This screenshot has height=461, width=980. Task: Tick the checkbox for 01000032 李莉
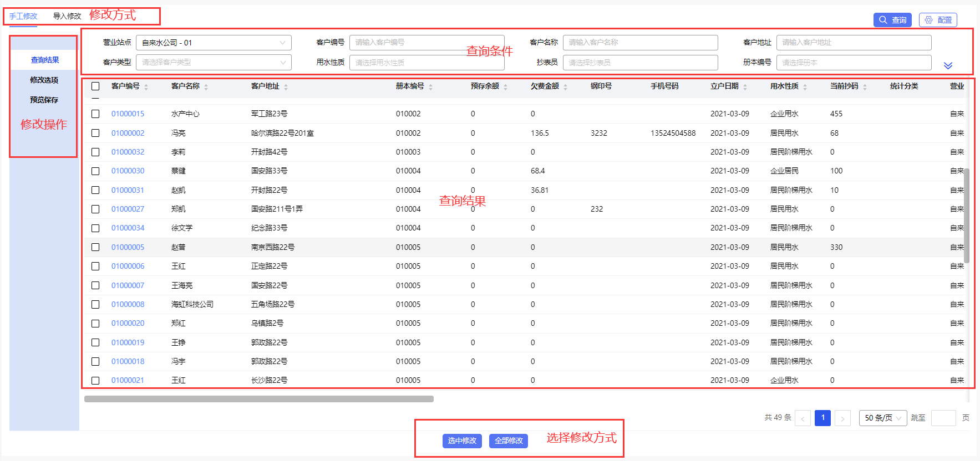point(95,152)
